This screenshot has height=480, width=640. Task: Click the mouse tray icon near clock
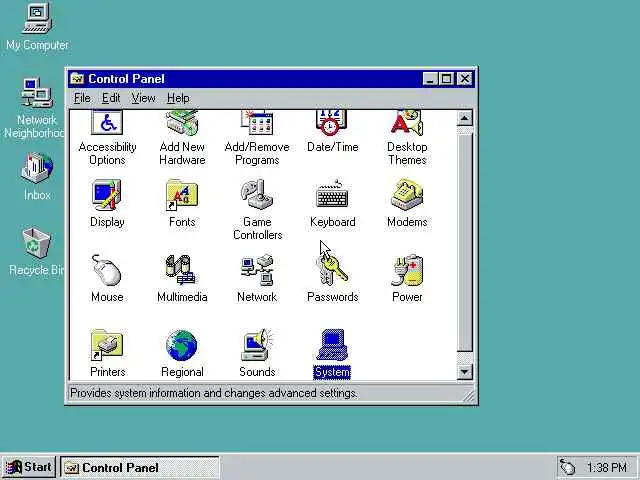(567, 467)
